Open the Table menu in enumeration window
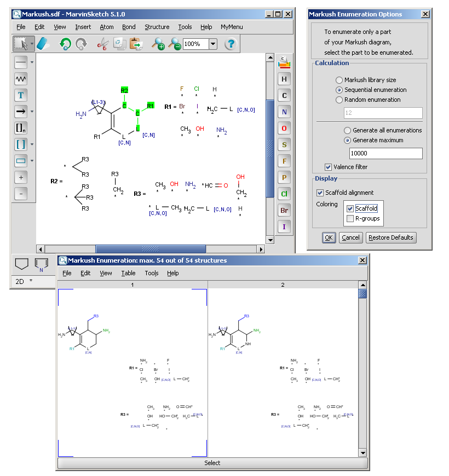This screenshot has width=449, height=476. click(128, 273)
